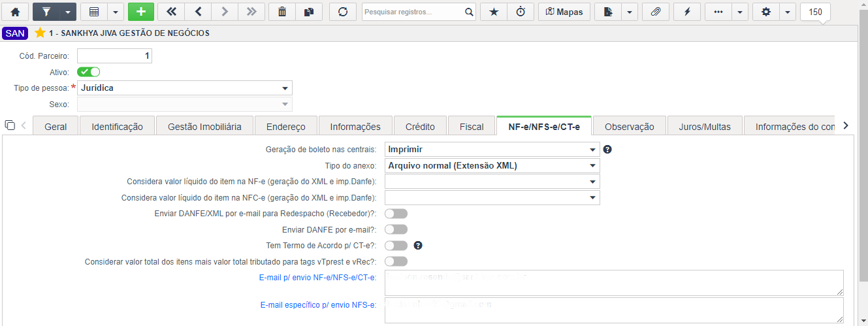
Task: Expand the Tipo do anexo dropdown
Action: click(x=492, y=166)
